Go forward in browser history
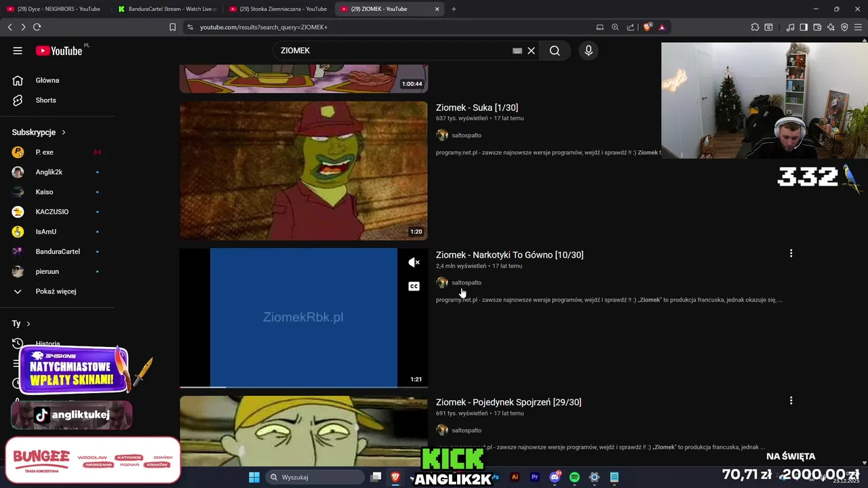The height and width of the screenshot is (488, 868). 23,27
